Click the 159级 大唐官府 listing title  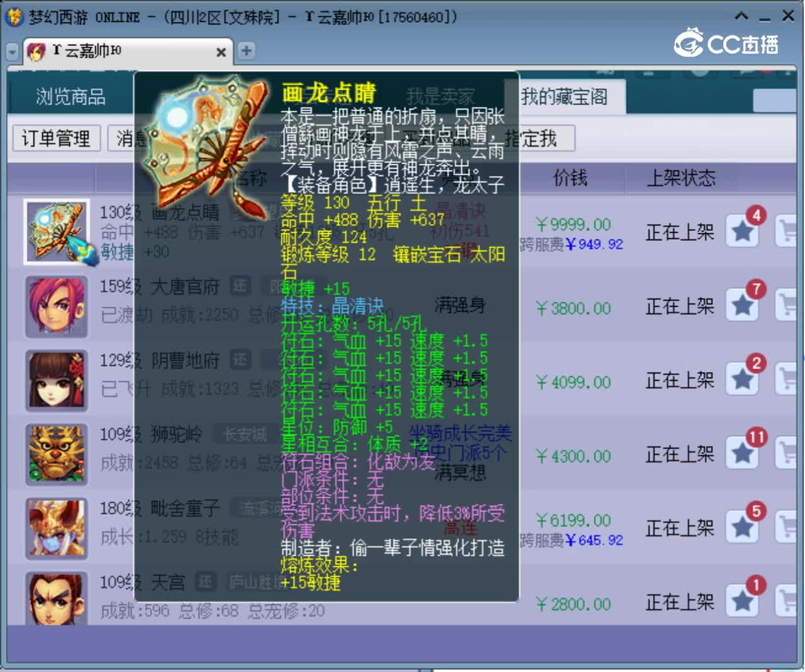[160, 287]
